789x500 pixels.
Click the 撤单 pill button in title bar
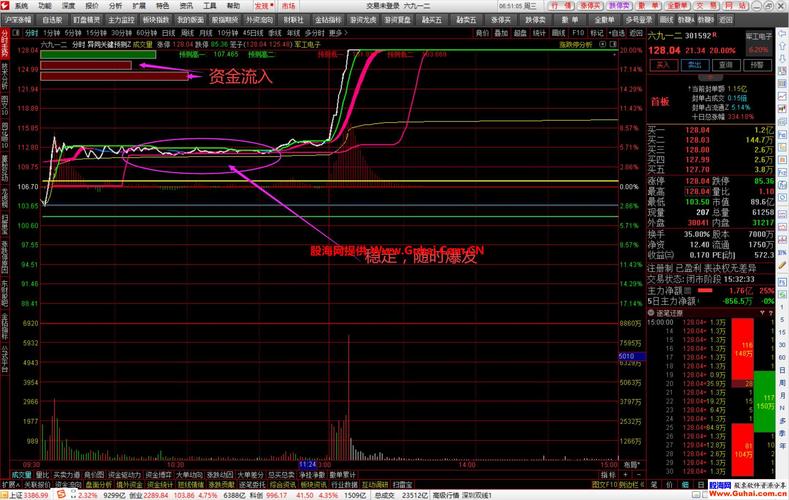point(649,6)
